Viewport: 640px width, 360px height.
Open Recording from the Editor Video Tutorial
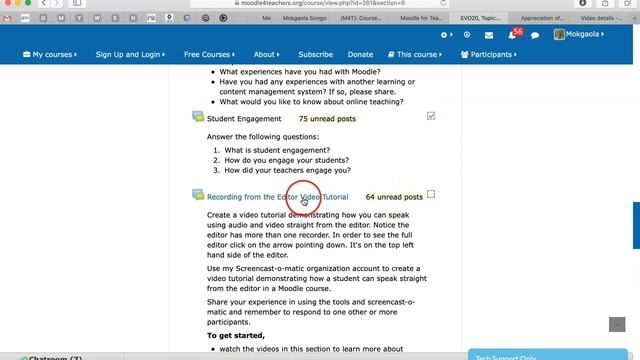[x=278, y=197]
